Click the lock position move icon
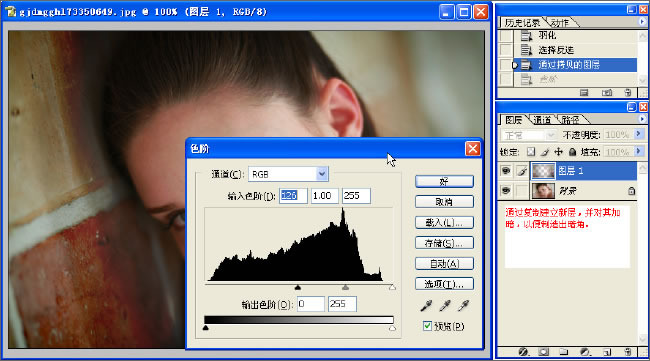Image resolution: width=650 pixels, height=361 pixels. tap(558, 152)
